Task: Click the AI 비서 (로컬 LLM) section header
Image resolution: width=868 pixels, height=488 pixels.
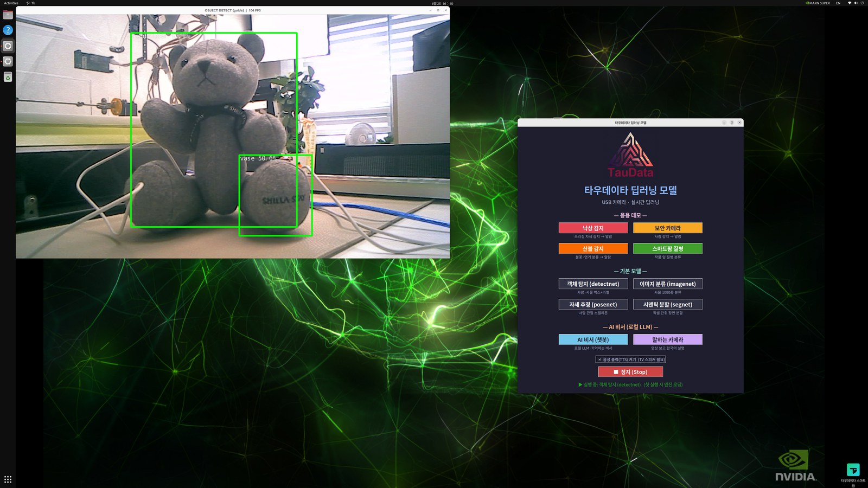Action: (x=630, y=327)
